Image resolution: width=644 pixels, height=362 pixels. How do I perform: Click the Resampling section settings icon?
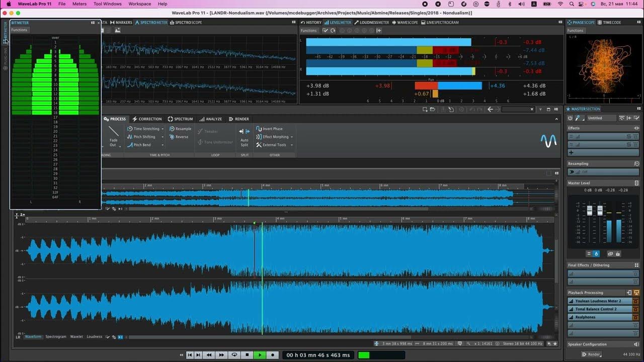[x=636, y=163]
